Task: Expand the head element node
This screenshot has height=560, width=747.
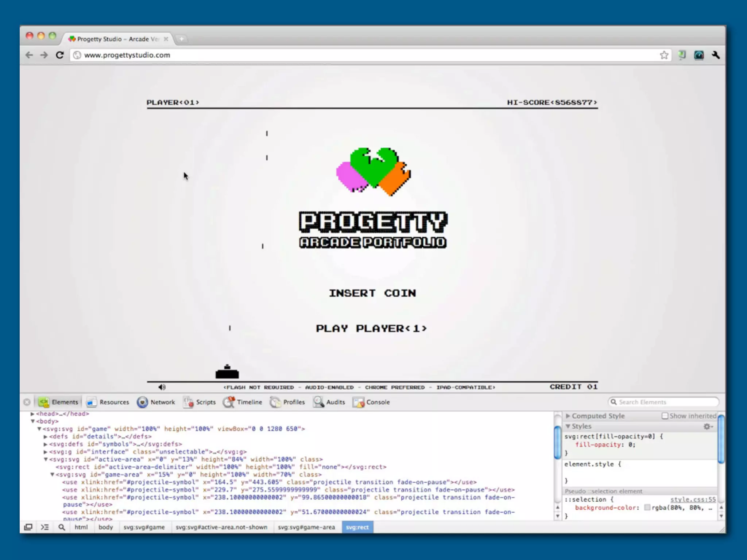Action: click(x=32, y=414)
